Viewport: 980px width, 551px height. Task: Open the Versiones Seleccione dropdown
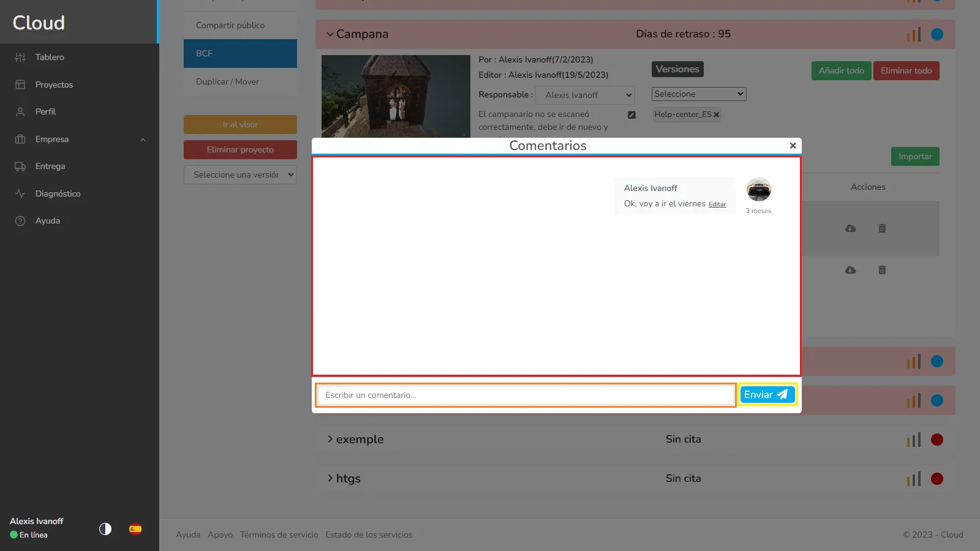[x=699, y=94]
